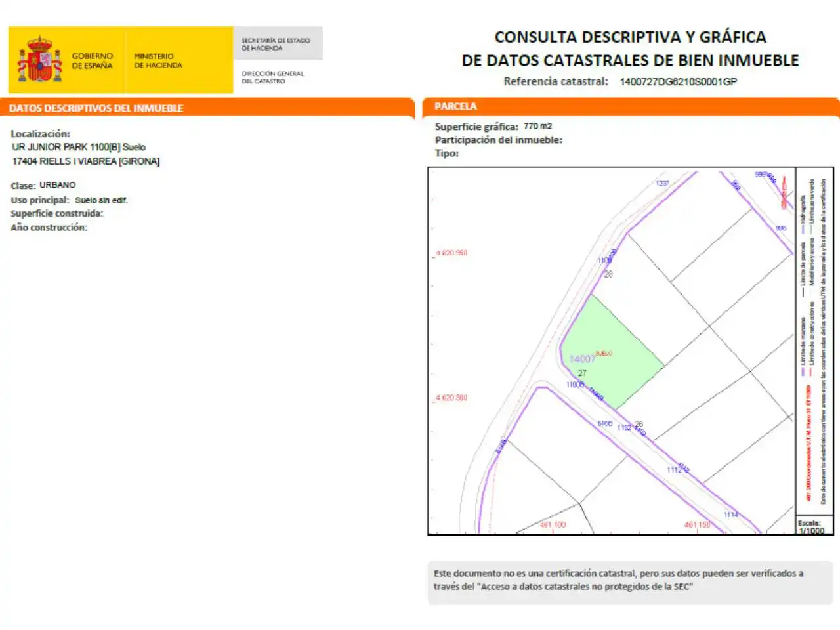The height and width of the screenshot is (630, 840).
Task: Click the "Referencia catastral:" label
Action: pos(556,81)
